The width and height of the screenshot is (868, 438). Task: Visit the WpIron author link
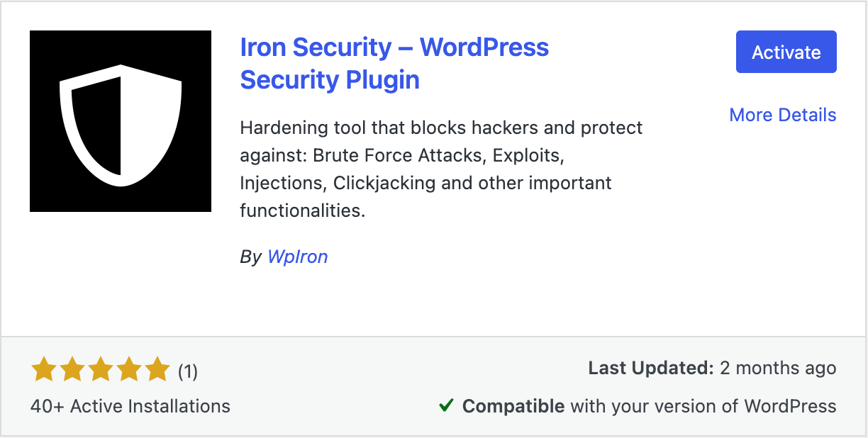click(297, 257)
